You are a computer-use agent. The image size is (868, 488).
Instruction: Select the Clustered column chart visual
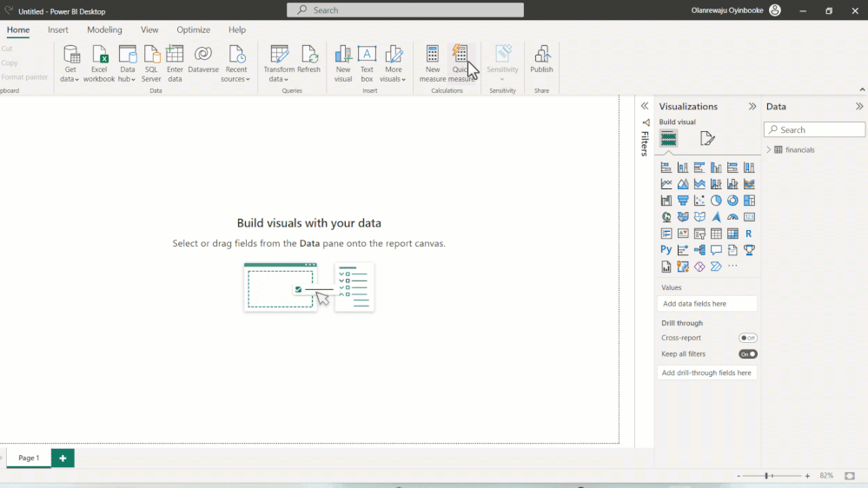716,168
